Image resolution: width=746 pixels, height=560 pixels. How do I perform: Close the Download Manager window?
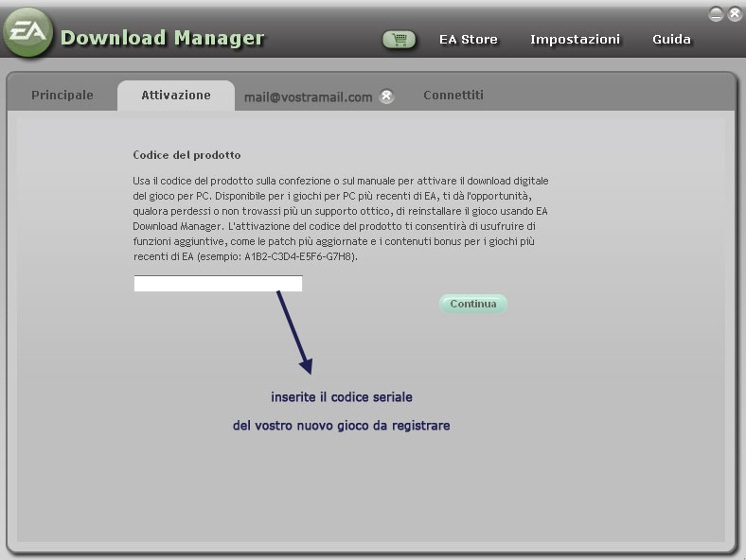click(736, 14)
